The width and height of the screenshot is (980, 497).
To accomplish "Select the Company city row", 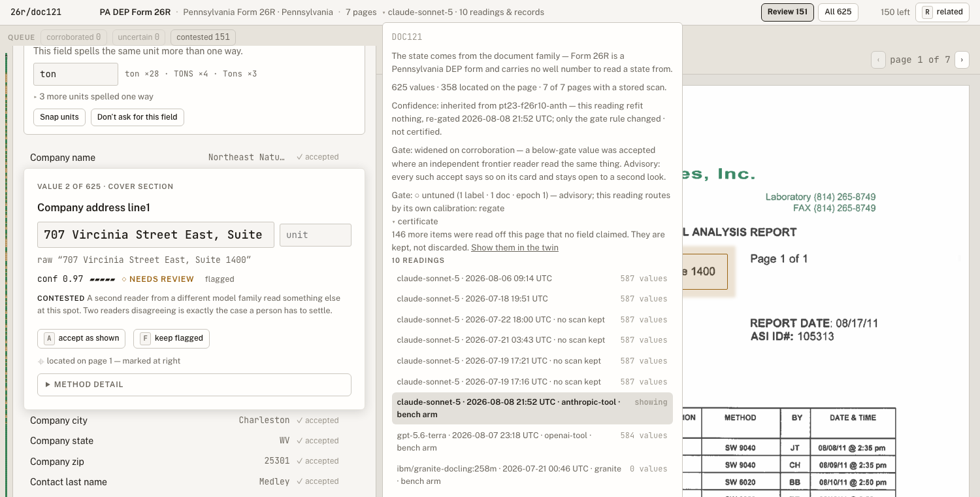I will point(184,420).
